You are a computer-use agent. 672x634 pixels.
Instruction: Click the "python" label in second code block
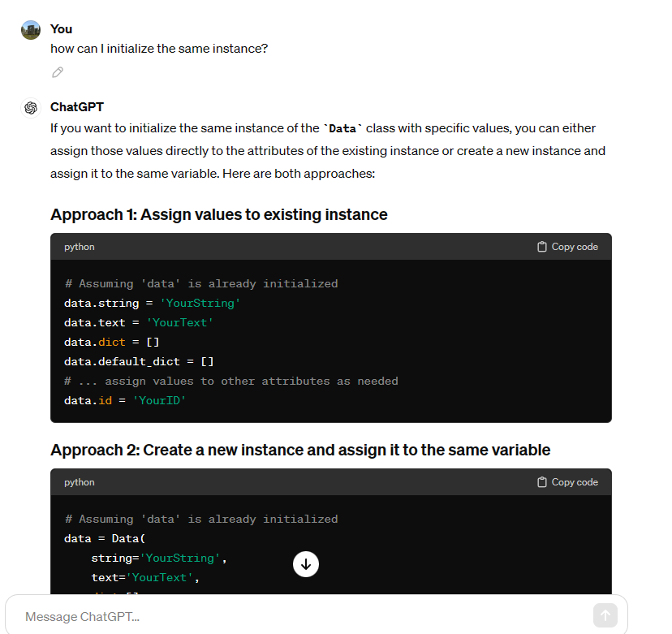tap(80, 482)
